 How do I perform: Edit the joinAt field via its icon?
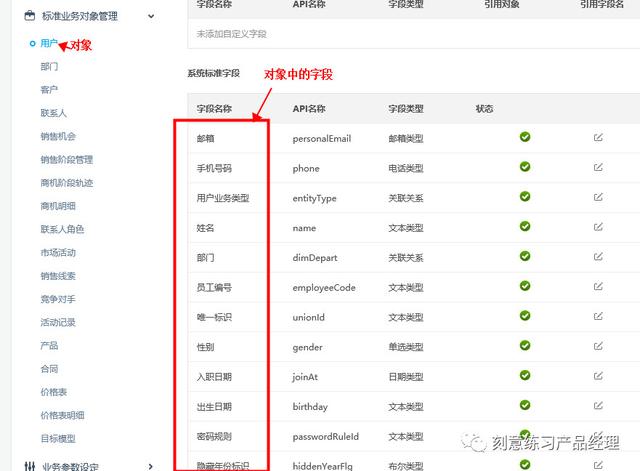(598, 376)
